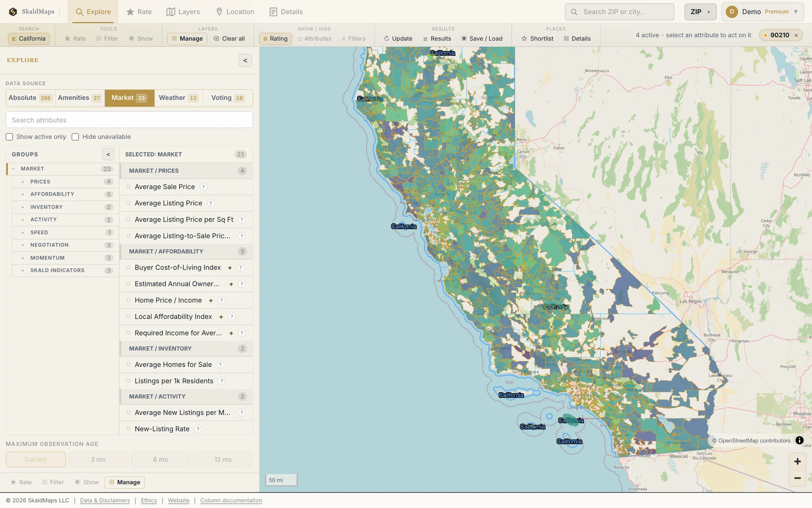The height and width of the screenshot is (508, 812).
Task: Zoom in on the map
Action: coord(797,461)
